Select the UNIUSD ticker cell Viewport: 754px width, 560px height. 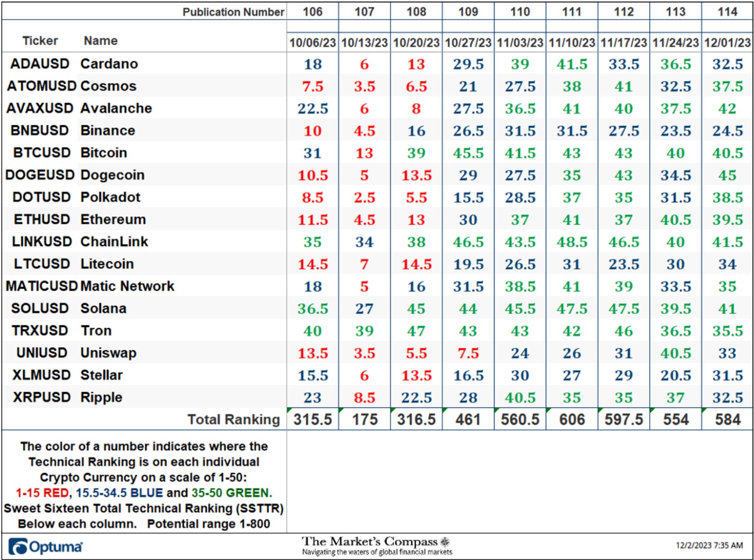[42, 353]
